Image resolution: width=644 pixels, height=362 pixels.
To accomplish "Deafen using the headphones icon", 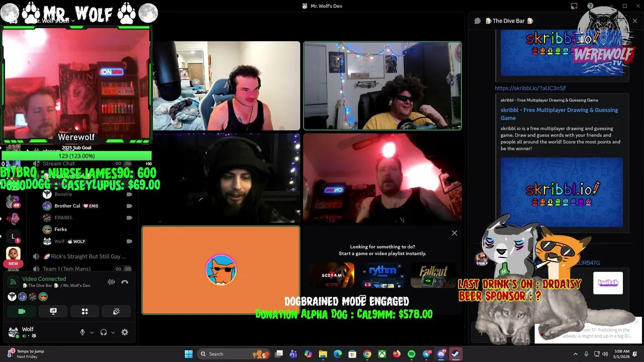I will pyautogui.click(x=104, y=332).
